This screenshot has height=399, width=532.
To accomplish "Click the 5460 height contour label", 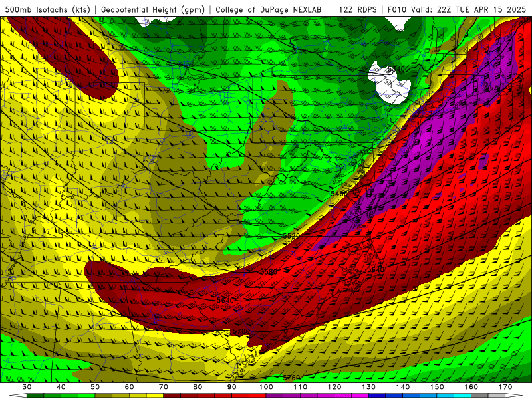I will pyautogui.click(x=339, y=194).
